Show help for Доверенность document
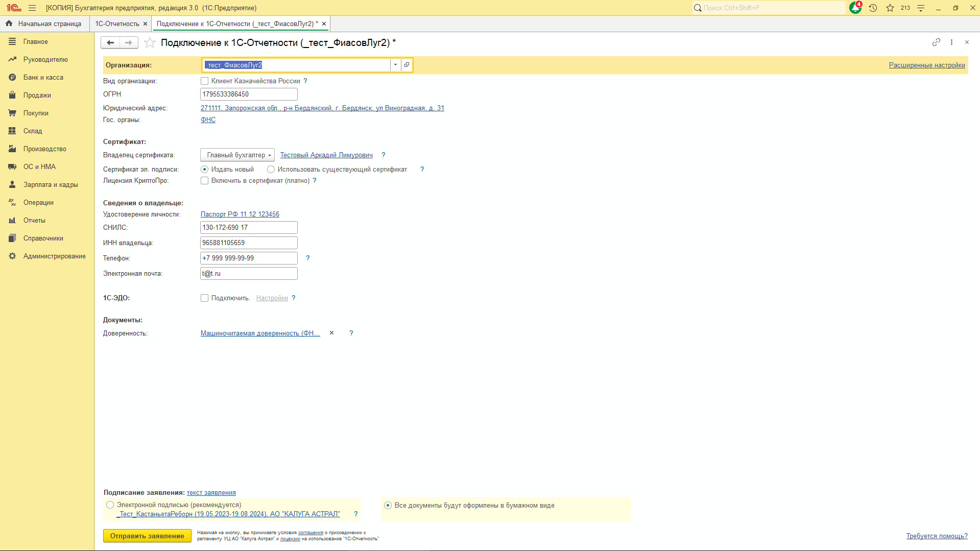Screen dimensions: 980x551 351,333
